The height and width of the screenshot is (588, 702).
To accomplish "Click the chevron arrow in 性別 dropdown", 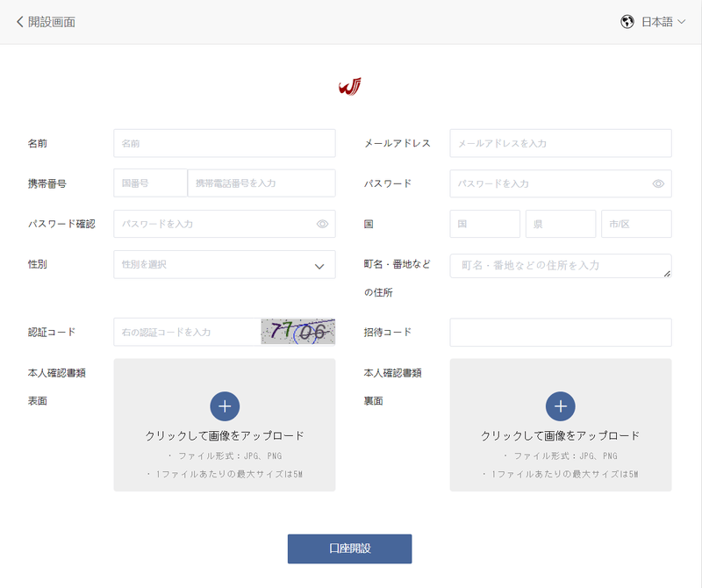I will (319, 267).
